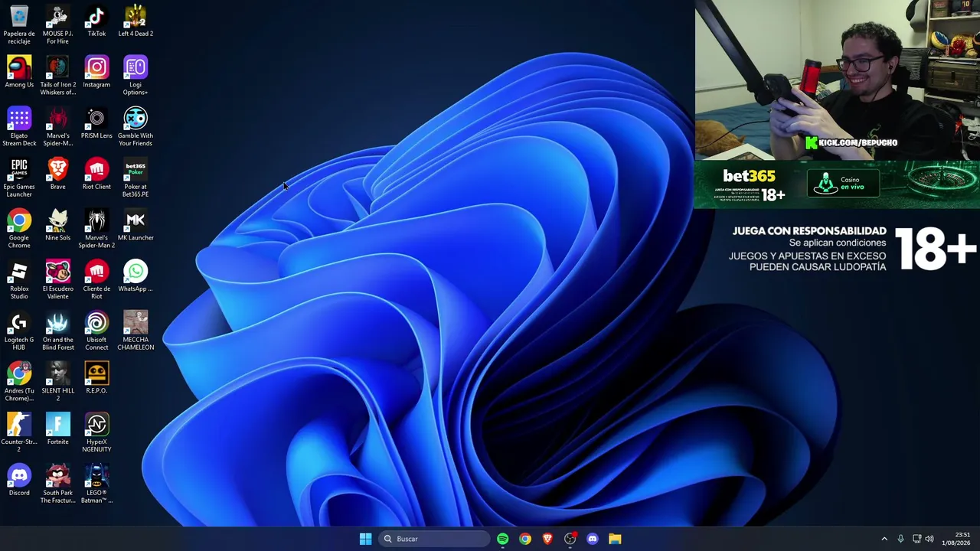The height and width of the screenshot is (551, 980).
Task: Select the LEGO Batman desktop icon
Action: [96, 484]
